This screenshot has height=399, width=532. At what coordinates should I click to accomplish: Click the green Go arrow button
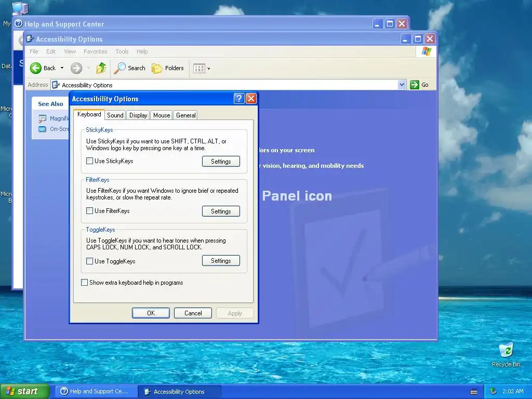click(414, 85)
